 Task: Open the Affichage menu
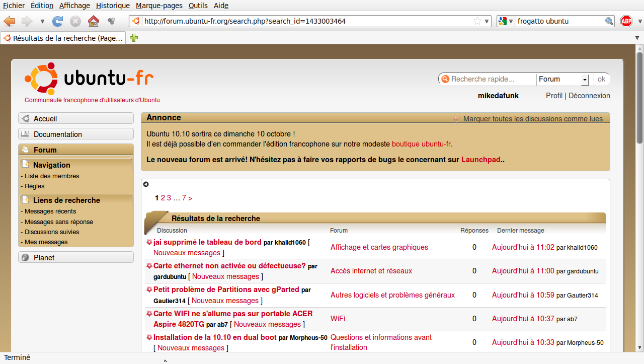click(x=74, y=6)
